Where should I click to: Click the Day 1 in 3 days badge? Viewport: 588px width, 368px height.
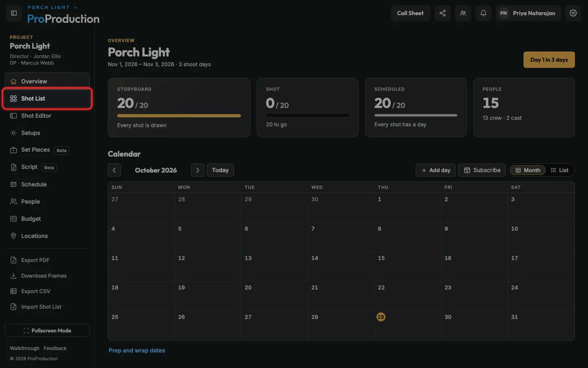[549, 60]
